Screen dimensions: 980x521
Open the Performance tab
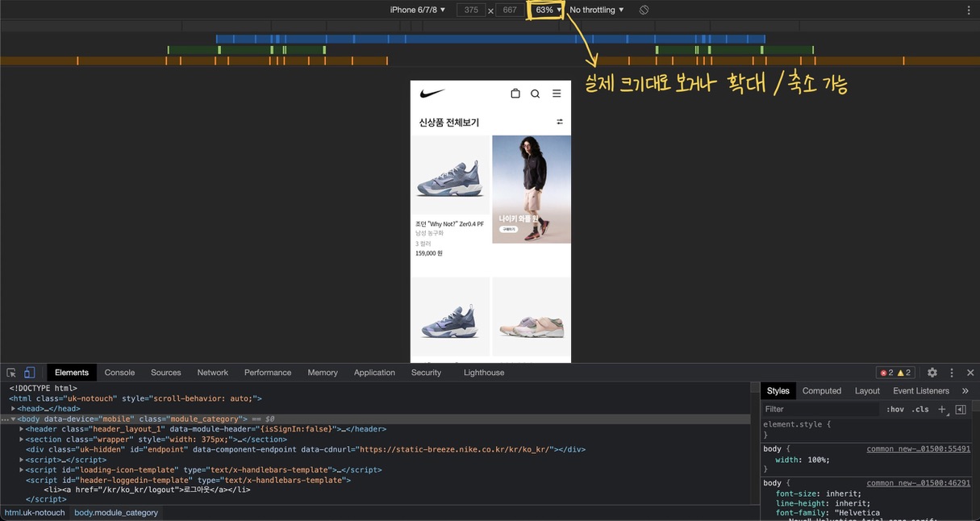(x=268, y=373)
